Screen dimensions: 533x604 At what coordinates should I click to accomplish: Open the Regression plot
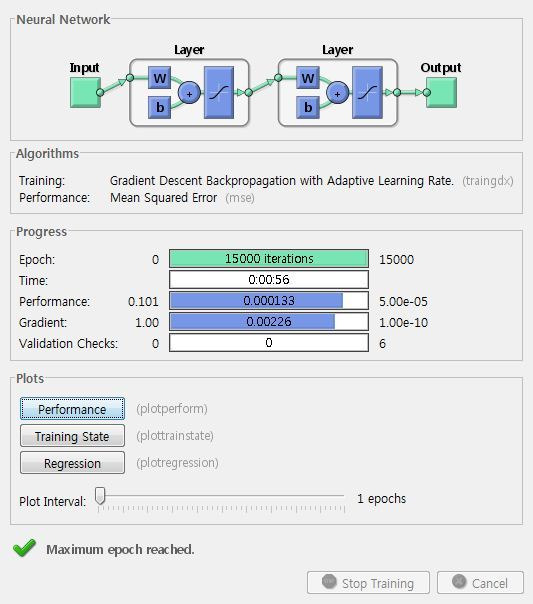pos(72,463)
